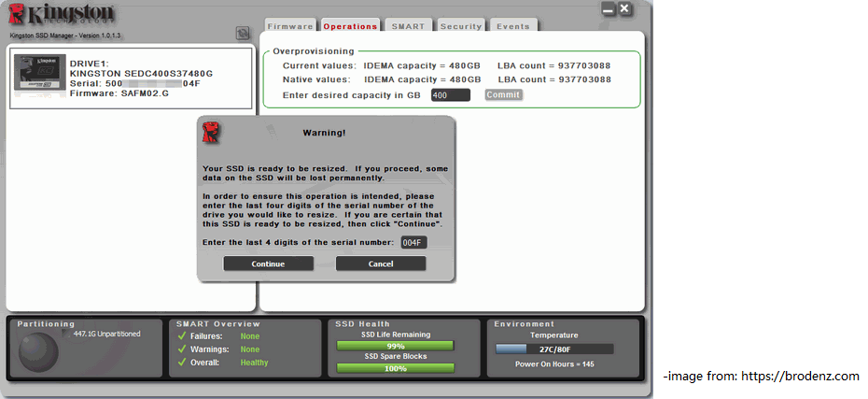Click the Firmware: SAFM02.G text

119,93
